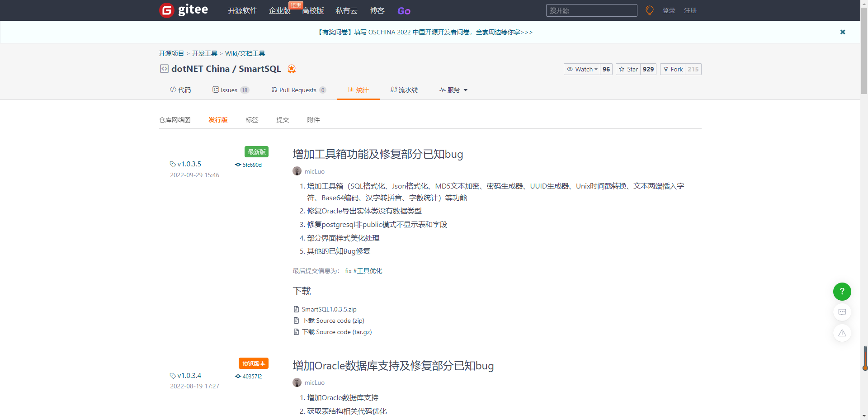868x420 pixels.
Task: Click the file icon beside SmartSQL1.0.3.5.zip
Action: tap(296, 309)
